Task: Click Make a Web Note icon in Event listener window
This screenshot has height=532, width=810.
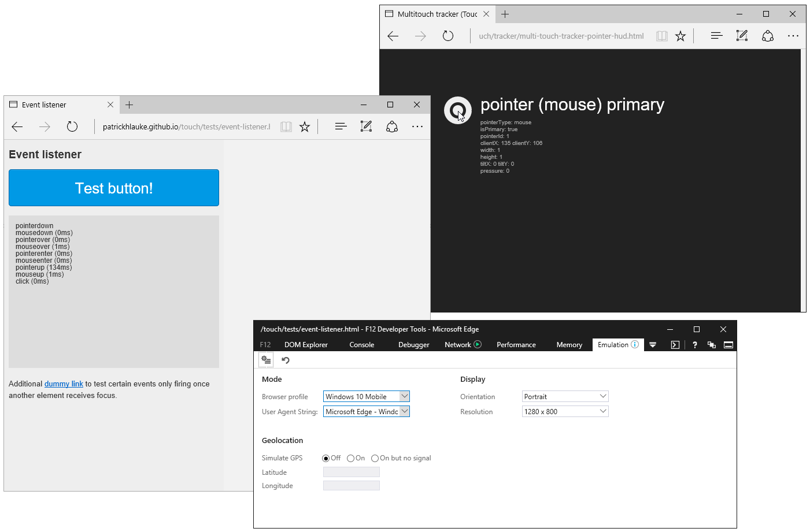Action: pyautogui.click(x=366, y=127)
